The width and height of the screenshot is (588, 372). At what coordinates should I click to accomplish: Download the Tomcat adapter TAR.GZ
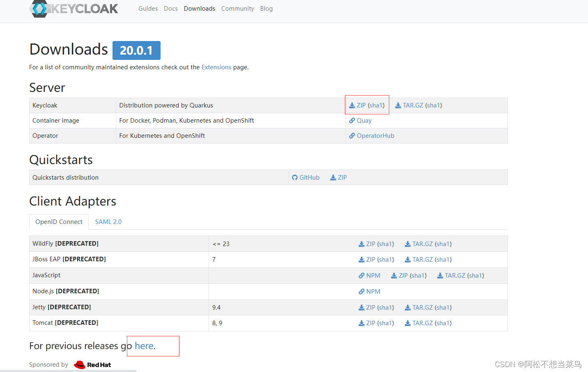[423, 323]
